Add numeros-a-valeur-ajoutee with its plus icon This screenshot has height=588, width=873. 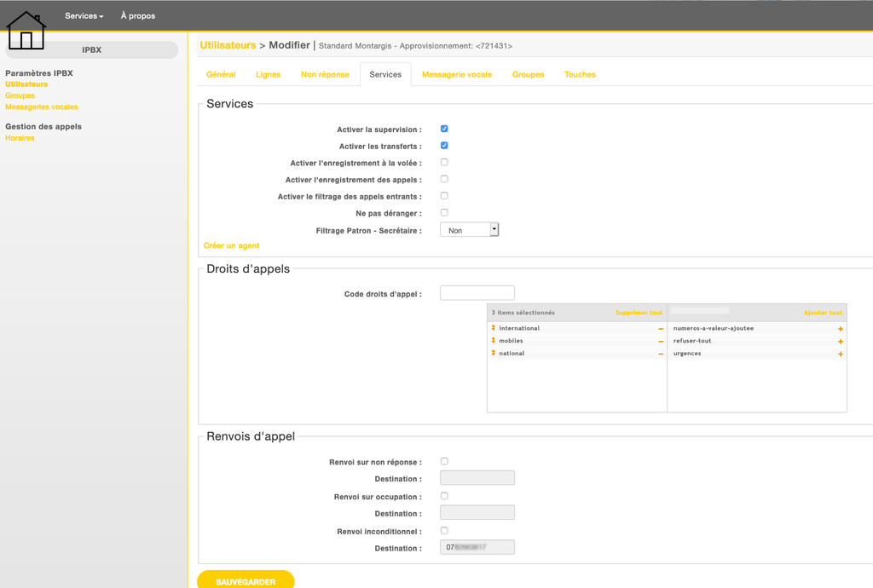click(841, 329)
